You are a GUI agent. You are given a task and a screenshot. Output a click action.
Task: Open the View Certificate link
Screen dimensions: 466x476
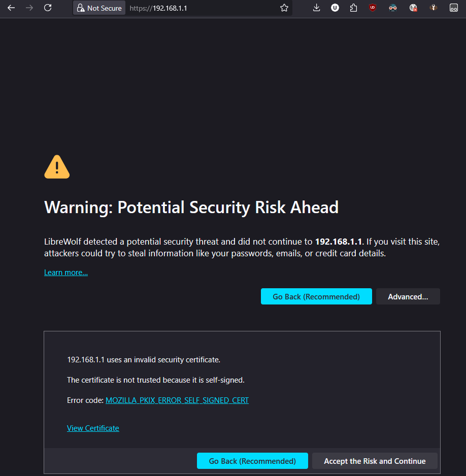(93, 428)
